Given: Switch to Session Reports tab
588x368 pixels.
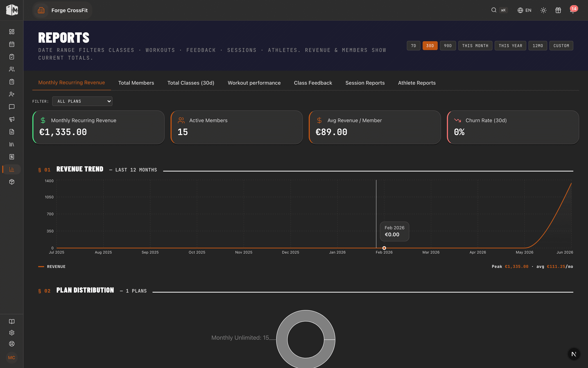Looking at the screenshot, I should 365,83.
